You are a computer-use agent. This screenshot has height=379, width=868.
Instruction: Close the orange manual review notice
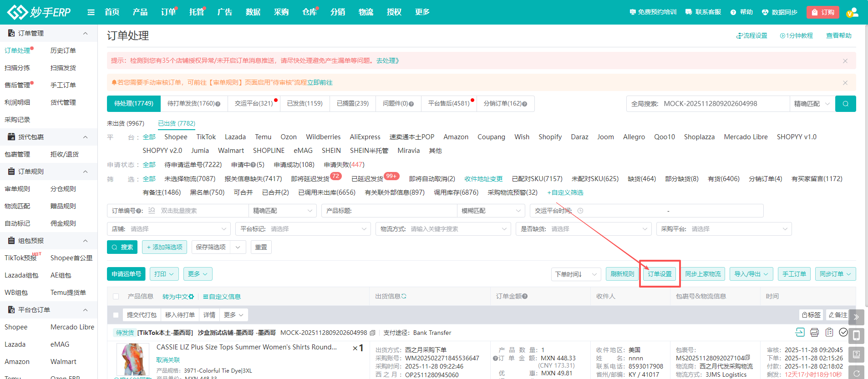coord(845,83)
